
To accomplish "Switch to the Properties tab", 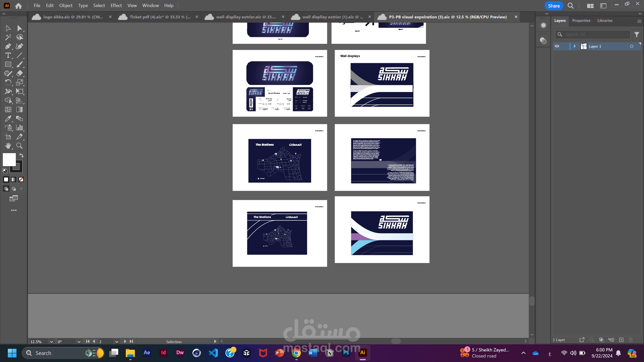I will [x=581, y=21].
